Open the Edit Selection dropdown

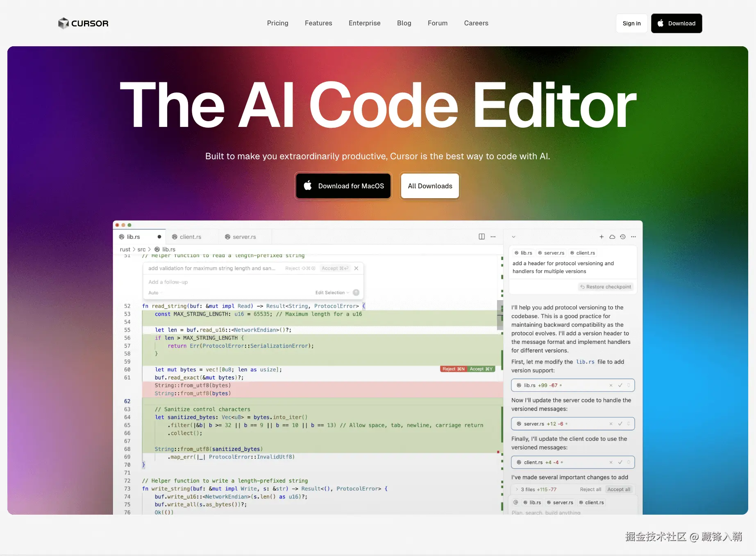[x=332, y=293]
